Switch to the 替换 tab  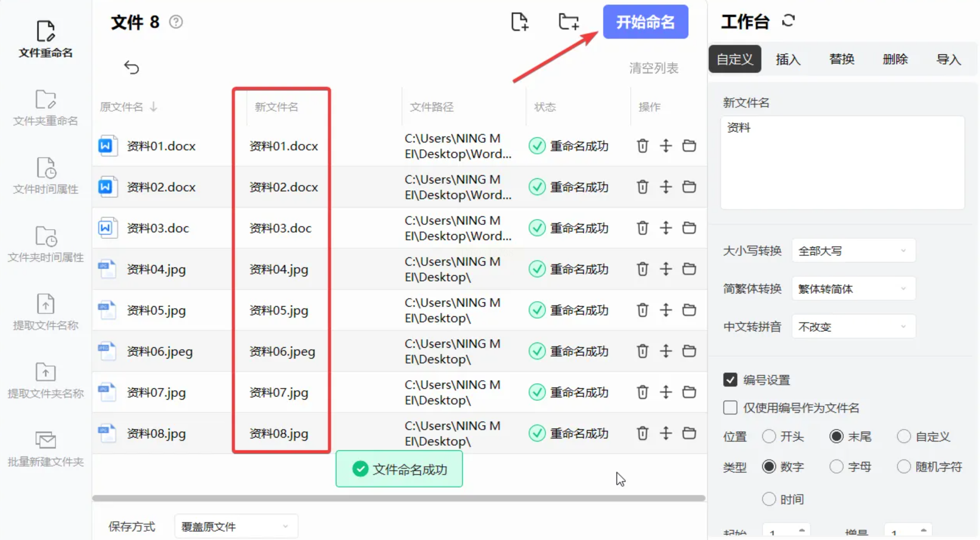[842, 59]
